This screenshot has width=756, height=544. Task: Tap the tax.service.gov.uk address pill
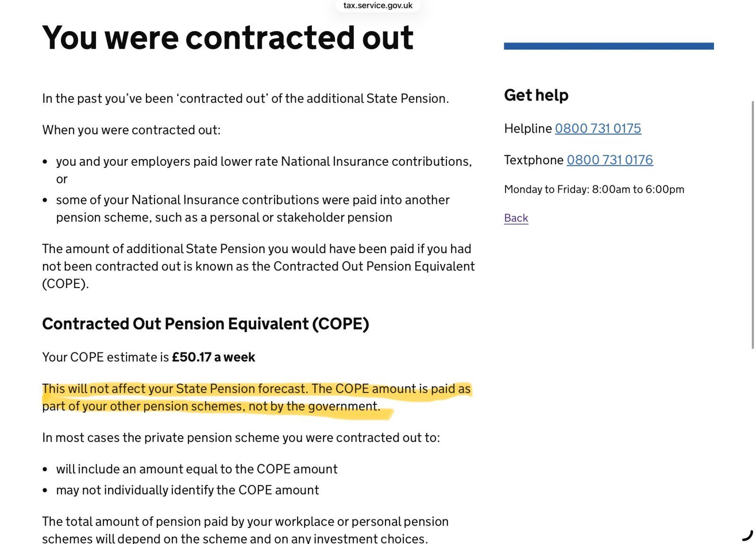tap(378, 6)
